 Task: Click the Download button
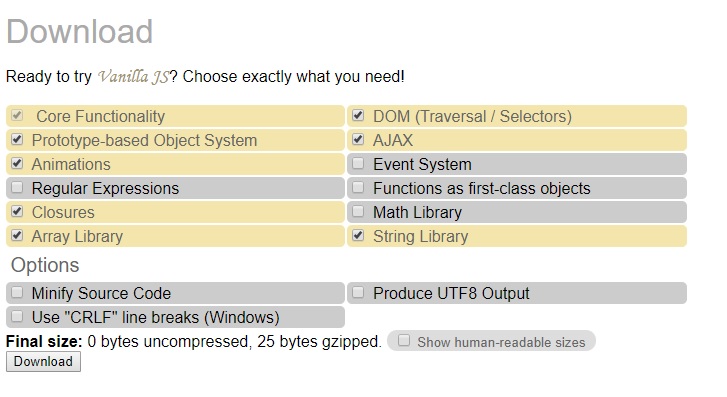(x=43, y=361)
